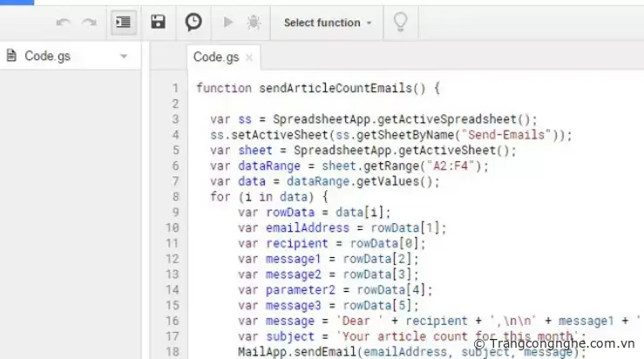This screenshot has width=644, height=359.
Task: Save the script with the floppy disk icon
Action: [158, 23]
